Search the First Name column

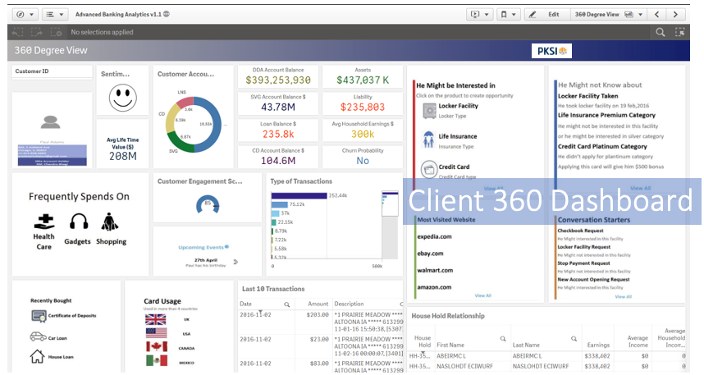point(503,339)
